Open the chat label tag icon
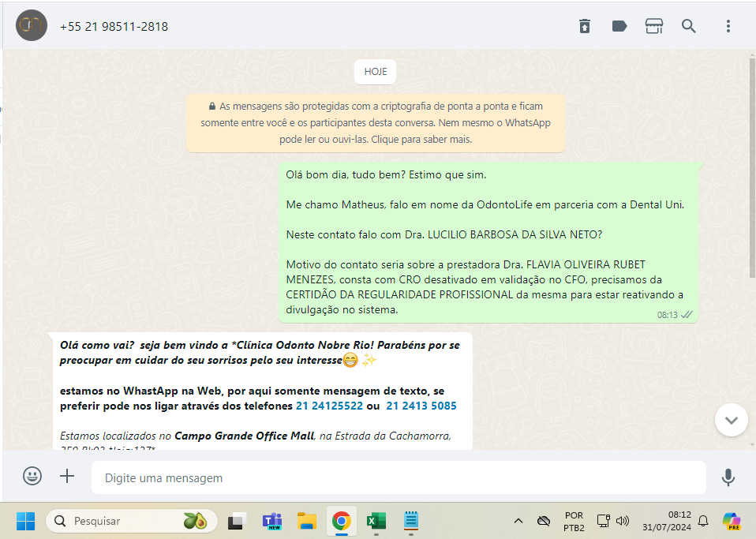 pos(619,26)
